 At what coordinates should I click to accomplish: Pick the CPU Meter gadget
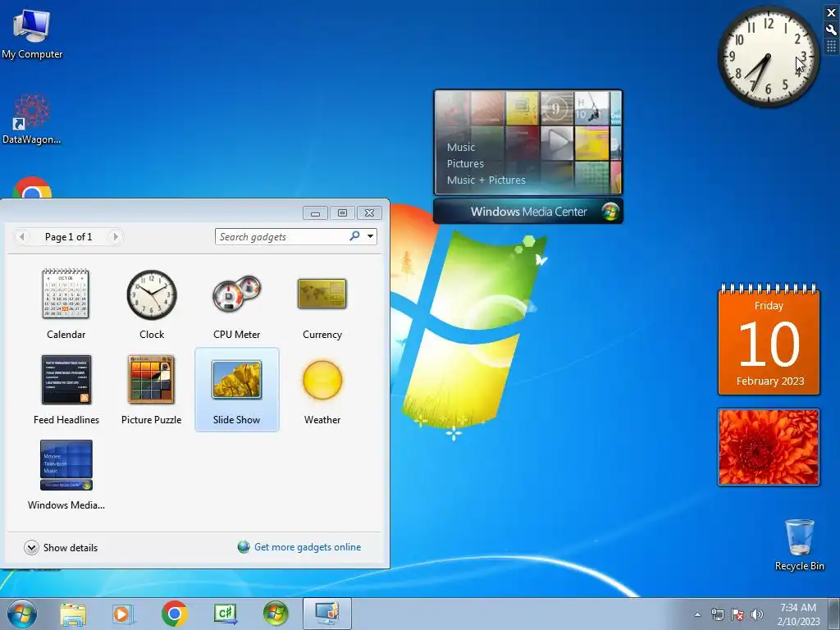[x=236, y=304]
